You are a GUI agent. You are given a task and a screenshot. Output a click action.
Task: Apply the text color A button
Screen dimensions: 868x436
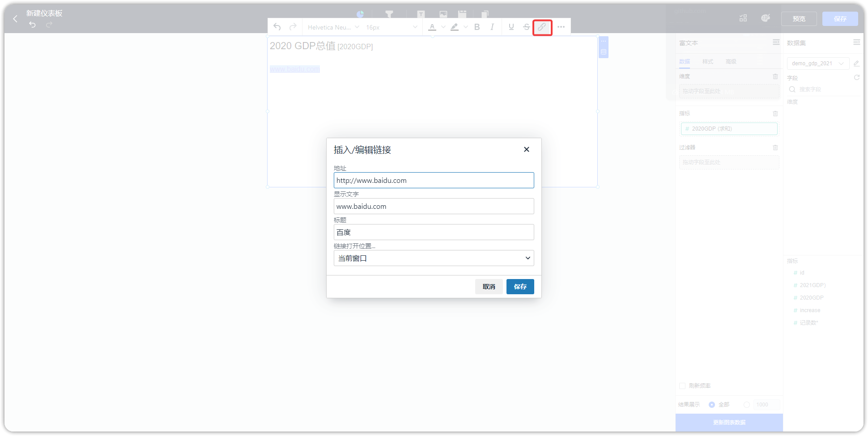coord(432,27)
